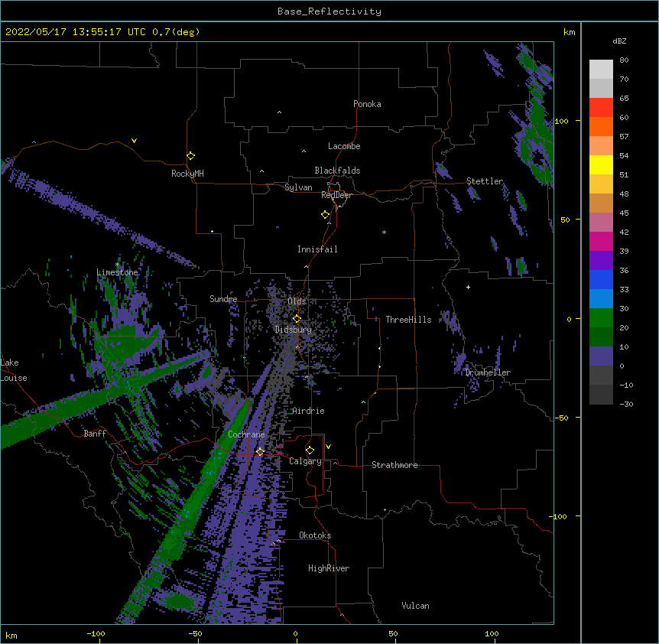Click the yellow V marker northwest of RockyMH
The height and width of the screenshot is (644, 659).
click(x=134, y=141)
